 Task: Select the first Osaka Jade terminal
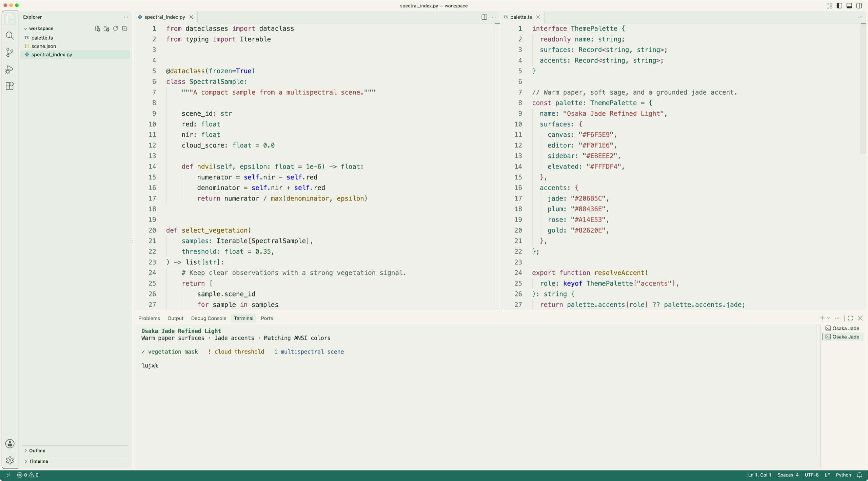point(843,328)
